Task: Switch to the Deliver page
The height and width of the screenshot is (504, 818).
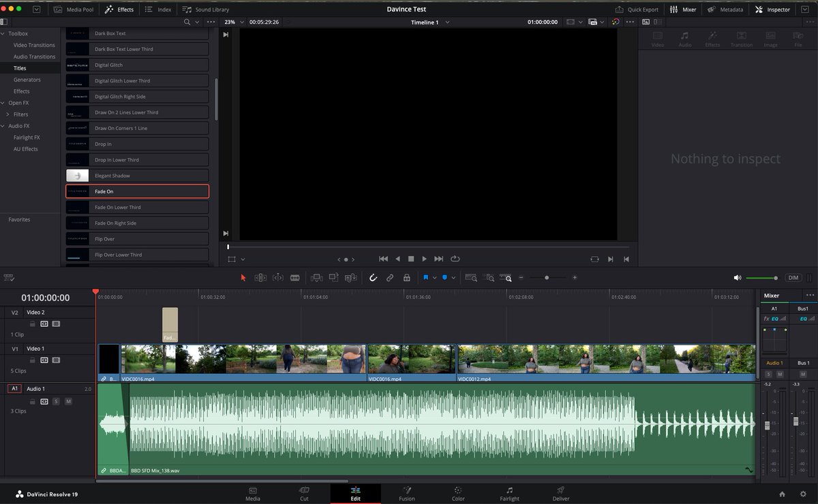Action: [561, 494]
